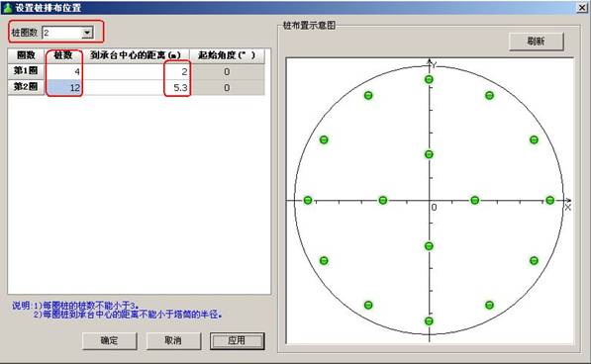Click the rightmost pile marker on X axis
The height and width of the screenshot is (364, 591).
click(549, 200)
